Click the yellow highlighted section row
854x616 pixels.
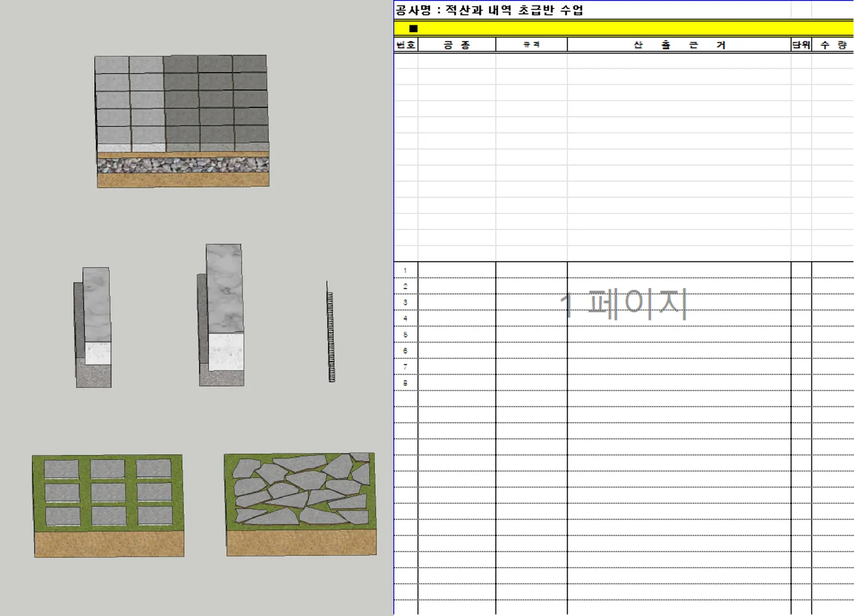[624, 28]
